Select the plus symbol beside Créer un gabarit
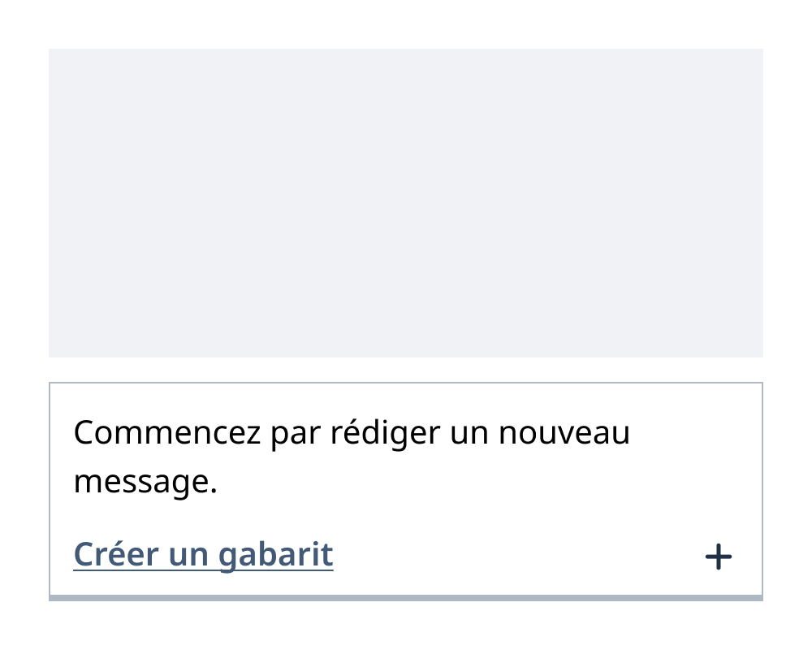 [x=718, y=557]
